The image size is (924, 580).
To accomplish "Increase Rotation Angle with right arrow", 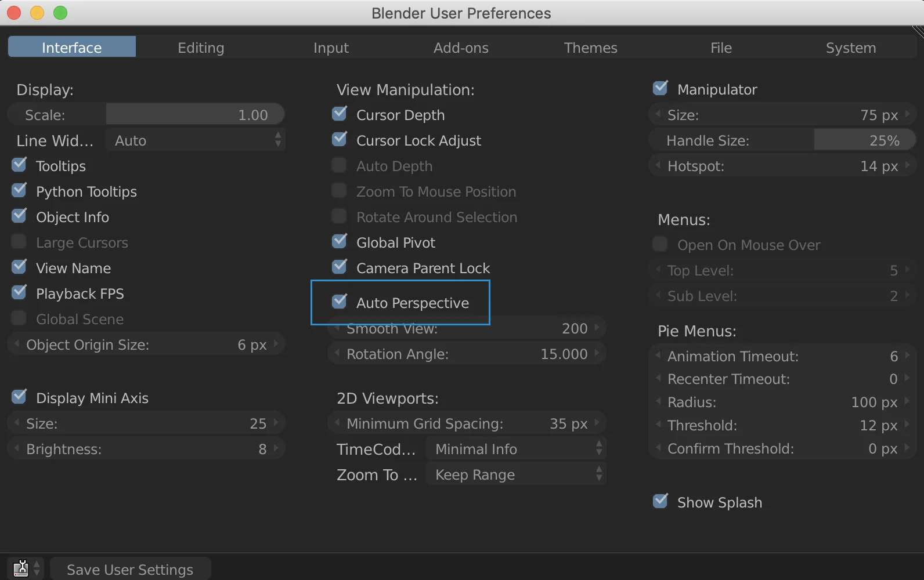I will click(597, 353).
